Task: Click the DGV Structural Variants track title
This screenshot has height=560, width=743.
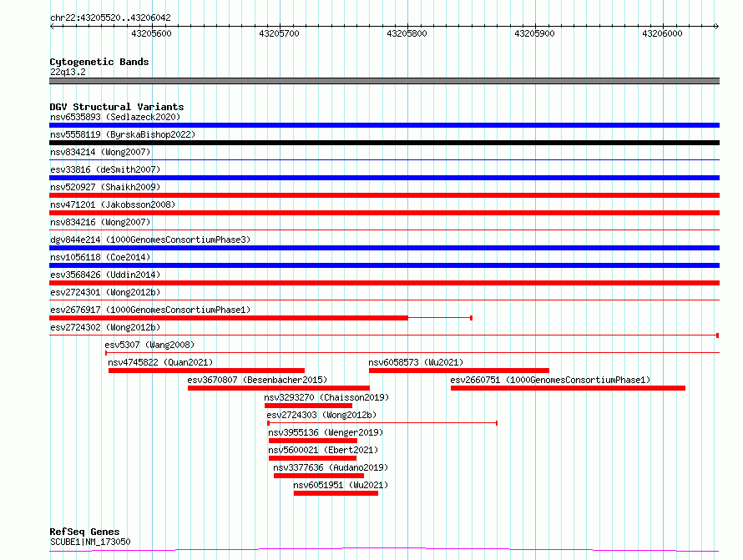Action: pyautogui.click(x=117, y=107)
